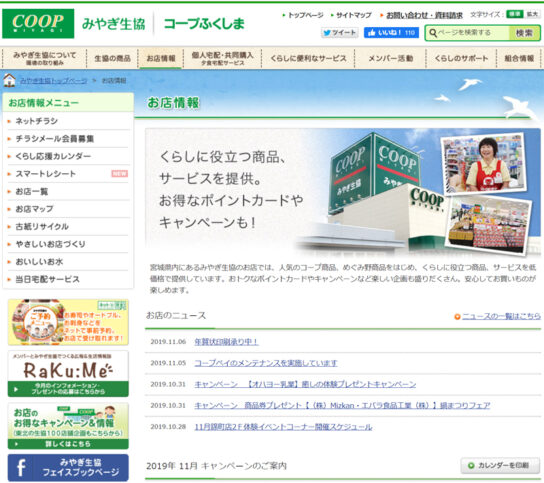544x483 pixels.
Task: Click みやぎ生協トップページ breadcrumb link
Action: coord(53,81)
